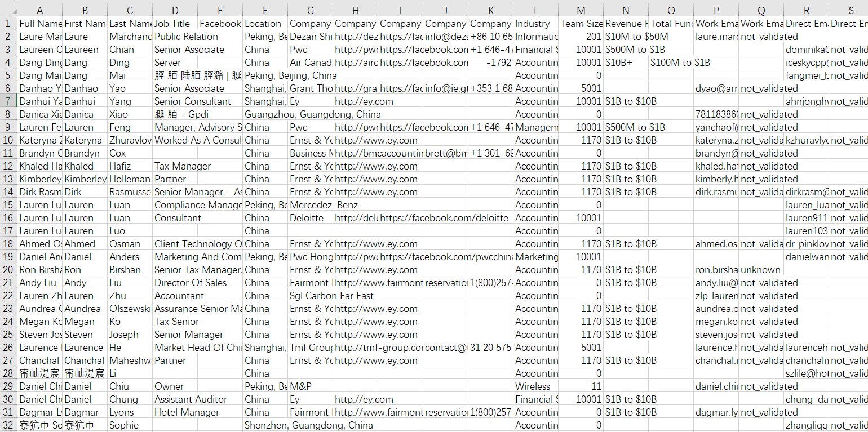Click the team size cell '11'
Viewport: 868px width, 432px height.
tap(581, 386)
